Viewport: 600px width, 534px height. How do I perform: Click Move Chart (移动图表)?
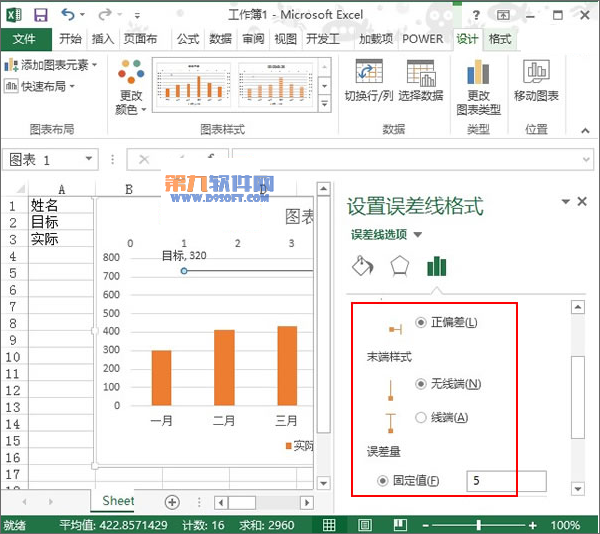point(536,80)
